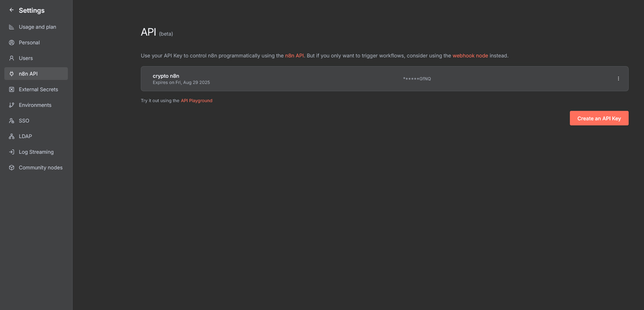Viewport: 644px width, 310px height.
Task: Click the masked API key ending GfNQ
Action: tap(417, 79)
